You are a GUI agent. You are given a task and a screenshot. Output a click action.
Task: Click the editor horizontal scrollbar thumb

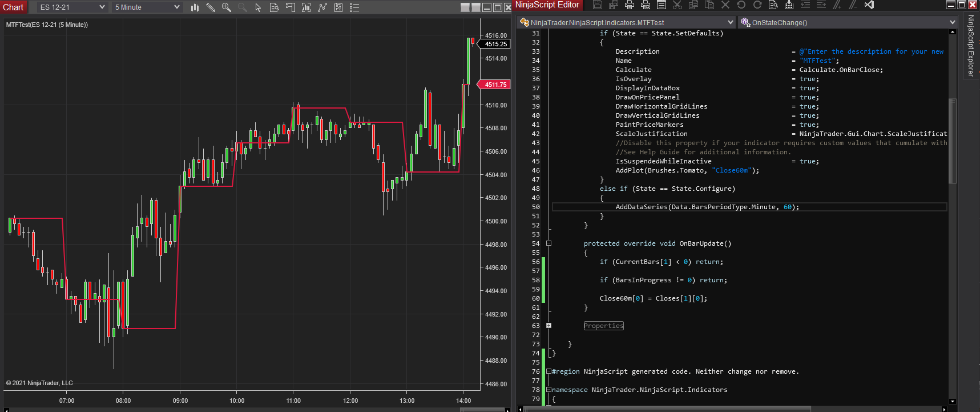click(667, 409)
